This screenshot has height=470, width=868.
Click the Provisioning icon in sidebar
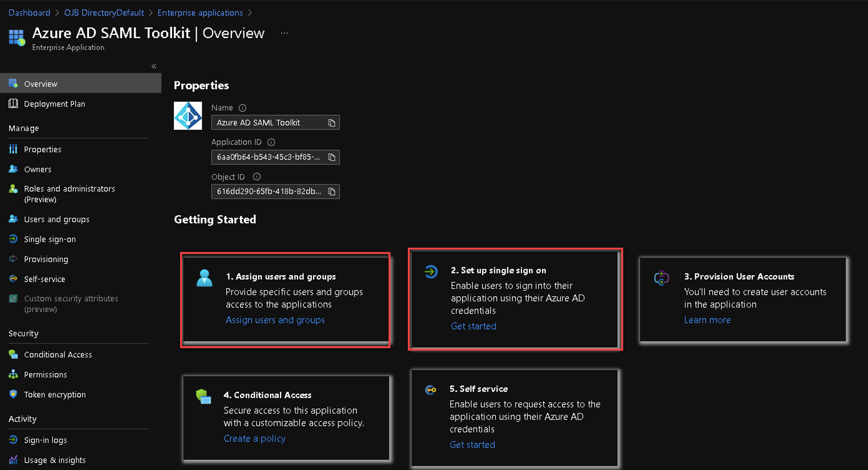click(13, 259)
